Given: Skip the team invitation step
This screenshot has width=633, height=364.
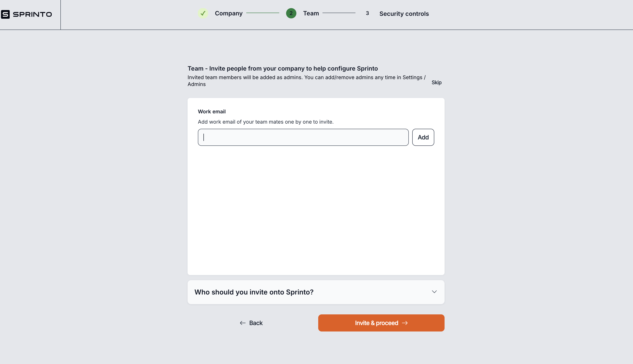Looking at the screenshot, I should [x=436, y=83].
